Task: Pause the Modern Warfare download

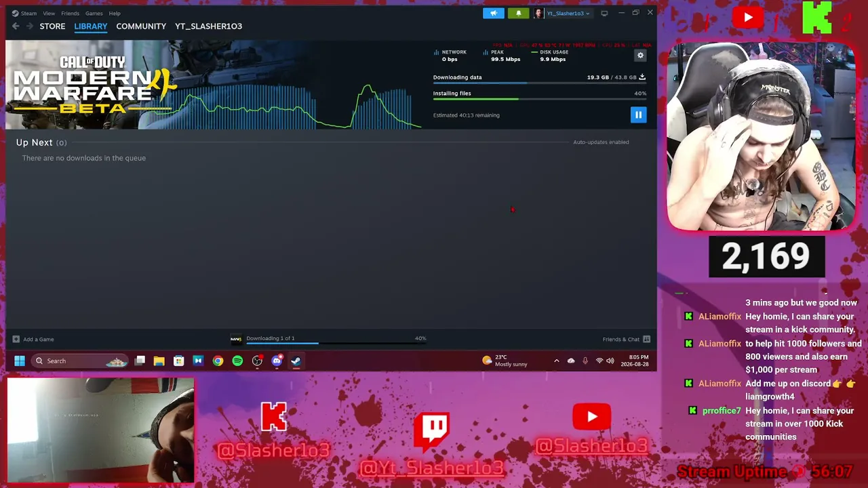Action: tap(638, 115)
